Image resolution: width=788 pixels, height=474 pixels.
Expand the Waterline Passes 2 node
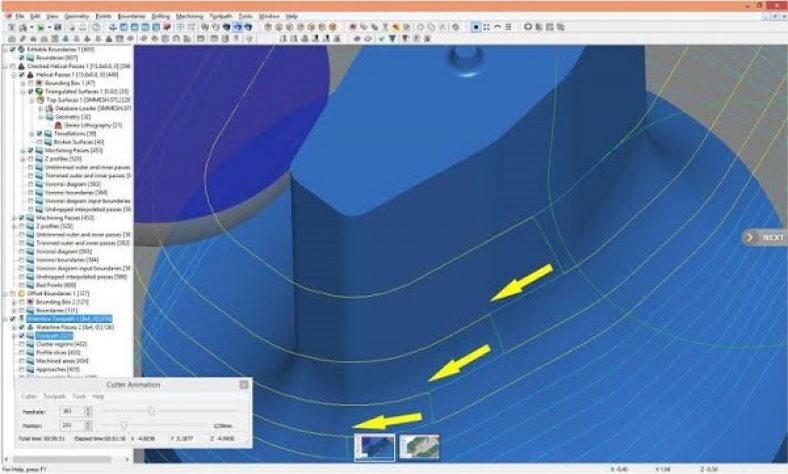click(x=14, y=327)
